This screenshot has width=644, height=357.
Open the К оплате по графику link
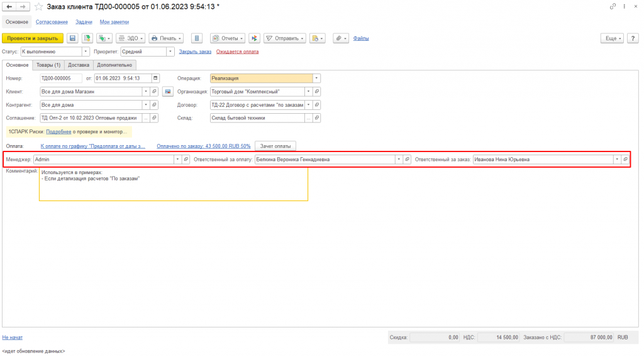tap(93, 146)
